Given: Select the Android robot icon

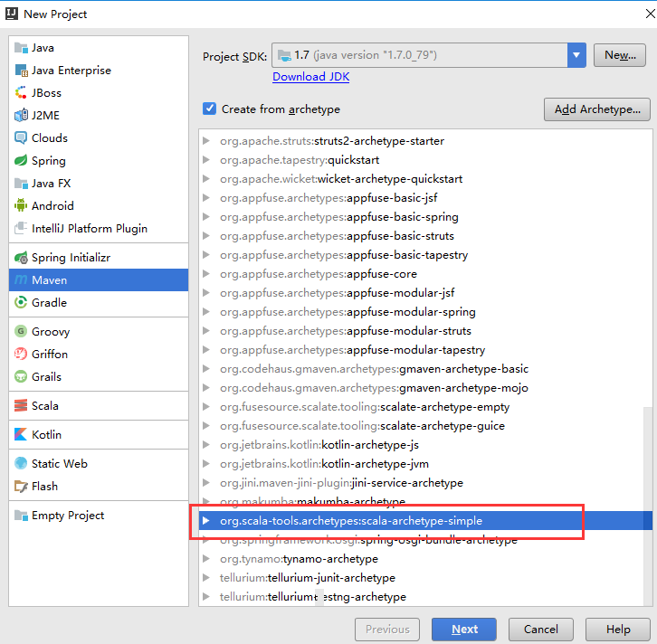Looking at the screenshot, I should (x=21, y=206).
